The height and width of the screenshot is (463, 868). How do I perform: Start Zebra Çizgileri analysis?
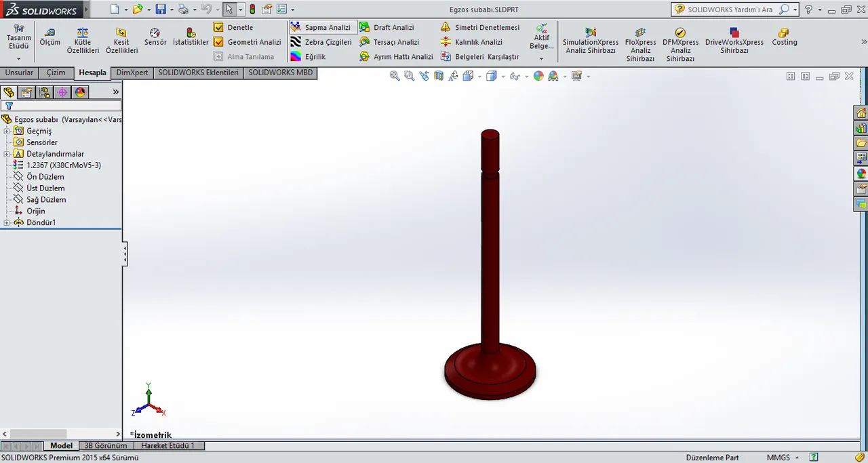321,42
